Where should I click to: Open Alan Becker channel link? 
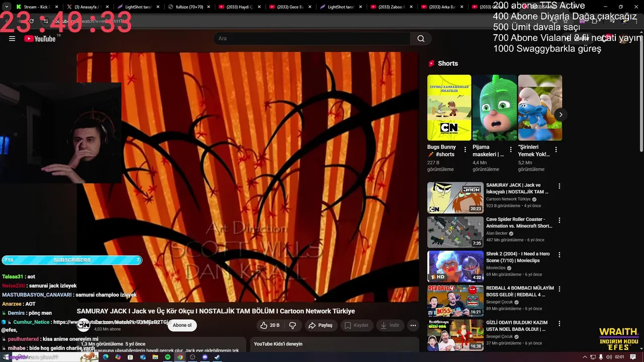[x=497, y=233]
